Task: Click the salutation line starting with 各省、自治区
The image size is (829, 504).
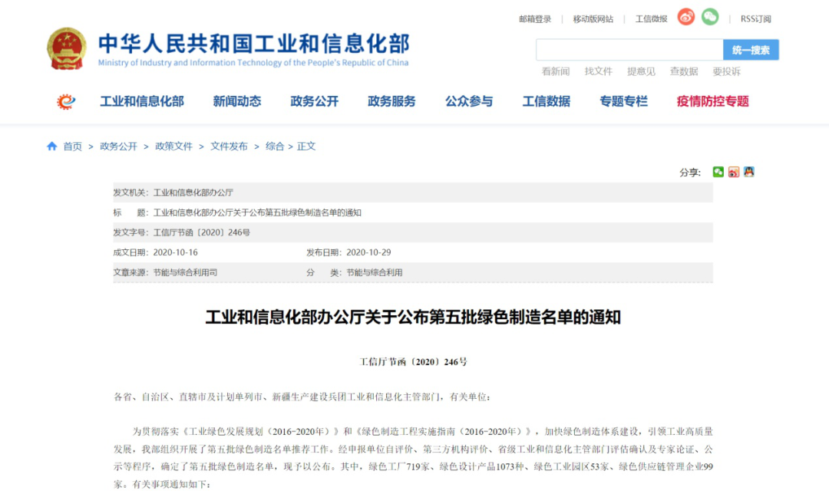Action: click(x=302, y=397)
